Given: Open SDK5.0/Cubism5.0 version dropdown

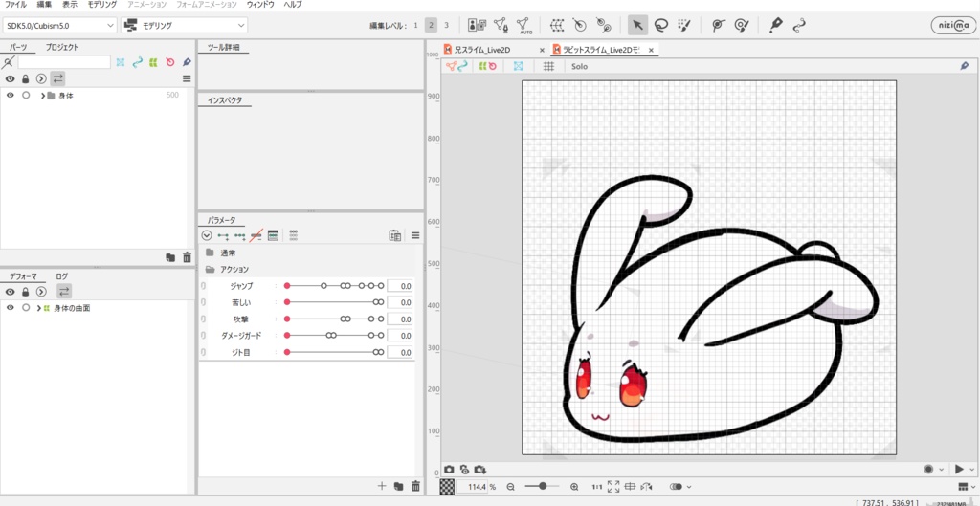Looking at the screenshot, I should 59,25.
